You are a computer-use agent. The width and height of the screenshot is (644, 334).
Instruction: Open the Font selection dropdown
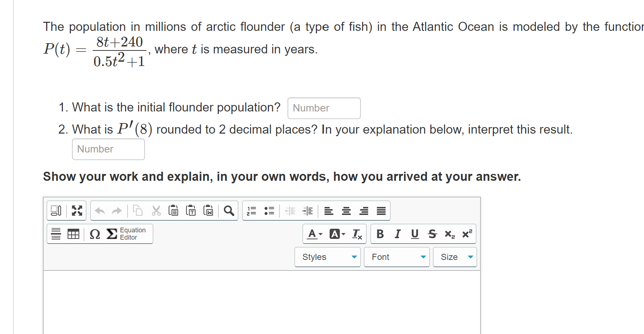pyautogui.click(x=397, y=257)
